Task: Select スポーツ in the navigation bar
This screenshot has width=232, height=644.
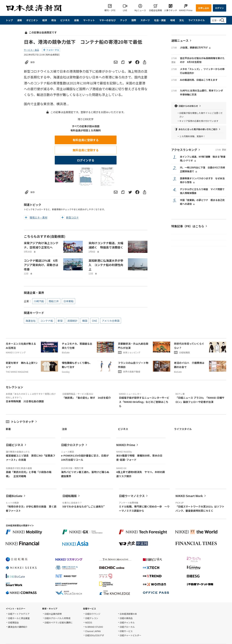Action: [x=145, y=20]
